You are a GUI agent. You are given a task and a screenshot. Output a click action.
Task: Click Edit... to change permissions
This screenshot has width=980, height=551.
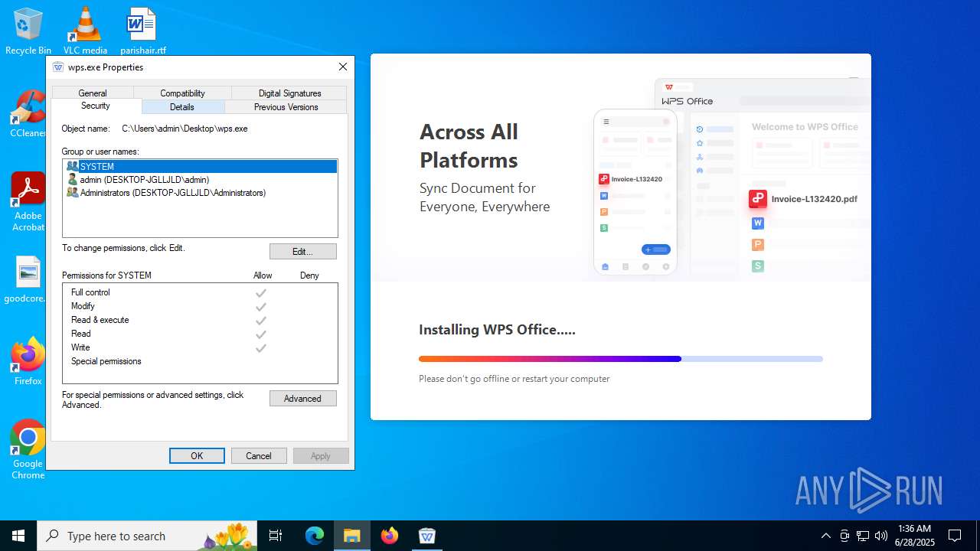302,251
